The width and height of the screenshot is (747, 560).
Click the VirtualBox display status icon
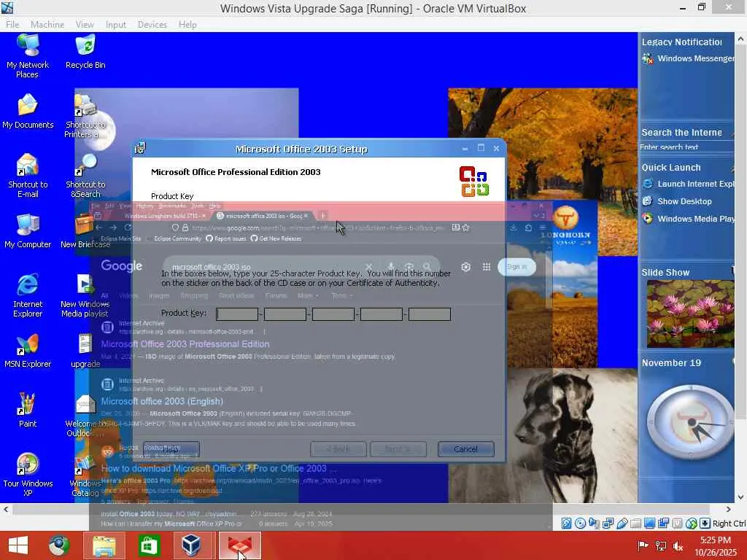pos(649,524)
